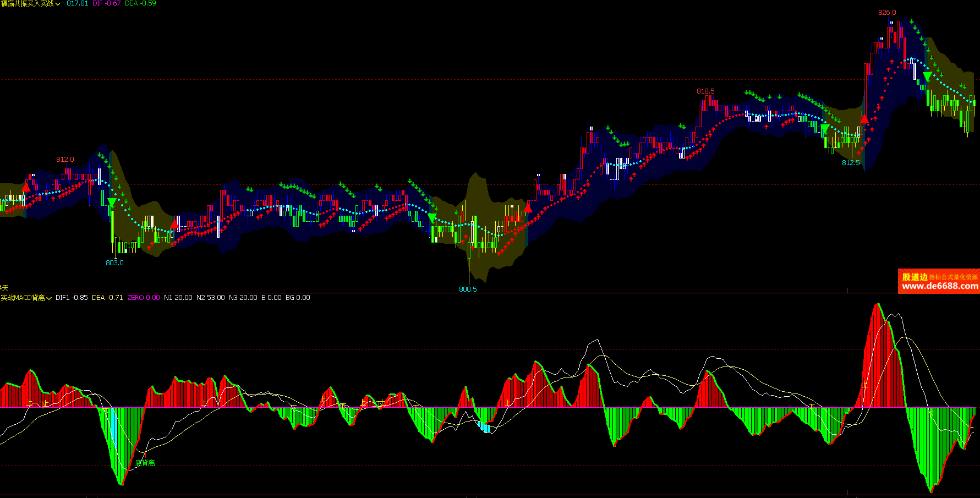
Task: Click the magenta ZERO 0.00 parameter
Action: (144, 298)
